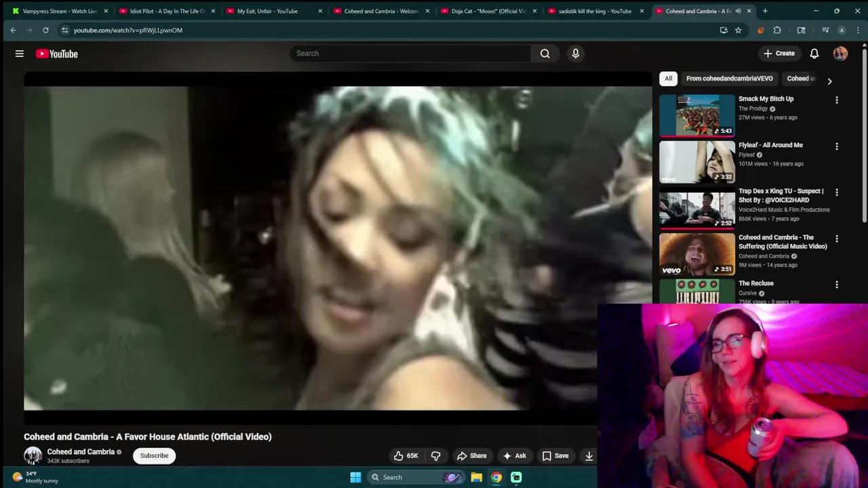868x488 pixels.
Task: Open options for Flyleaf All Around Me
Action: [x=837, y=146]
